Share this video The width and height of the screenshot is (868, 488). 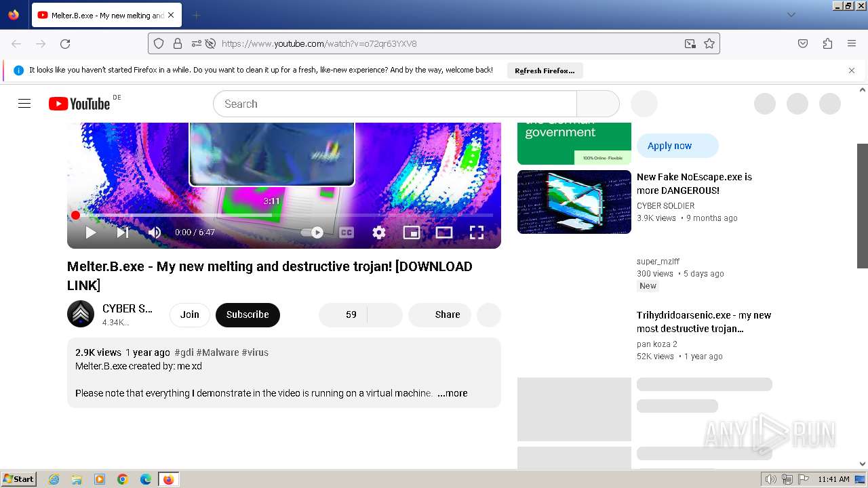point(439,314)
